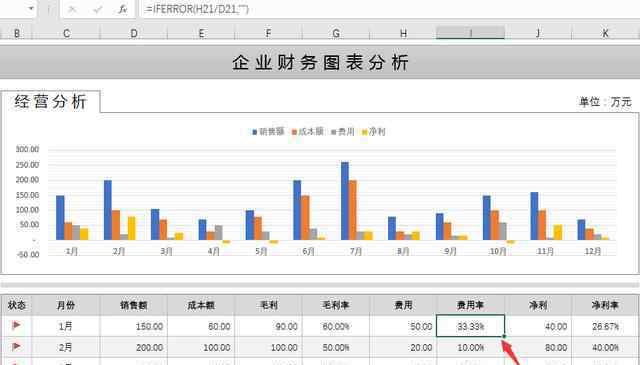Select the 经营分析 tab label

point(51,101)
